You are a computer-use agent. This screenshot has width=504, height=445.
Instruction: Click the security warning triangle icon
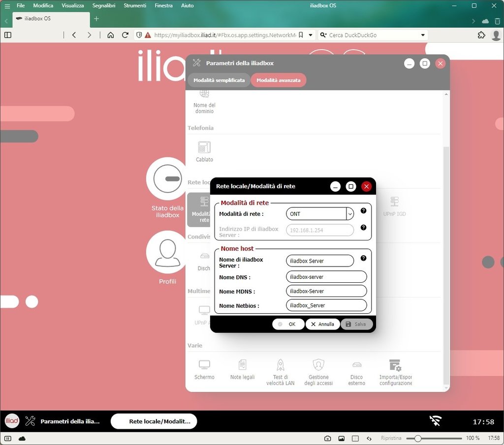tap(148, 35)
